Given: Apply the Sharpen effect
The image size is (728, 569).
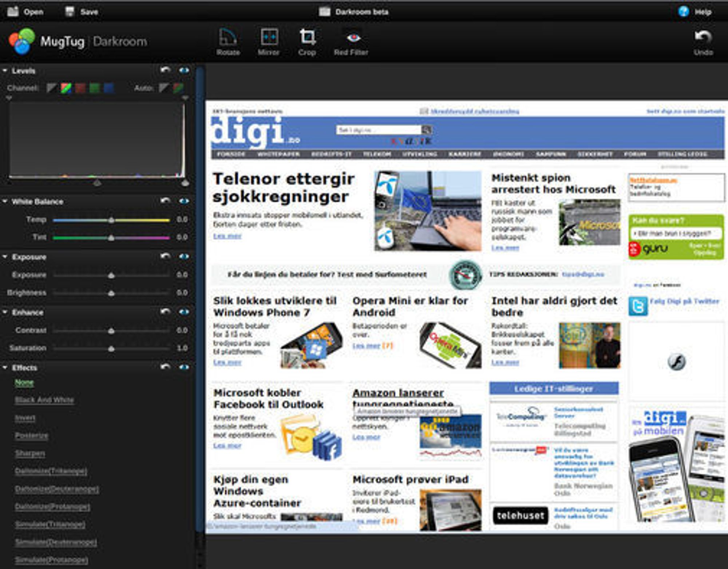Looking at the screenshot, I should (x=30, y=453).
